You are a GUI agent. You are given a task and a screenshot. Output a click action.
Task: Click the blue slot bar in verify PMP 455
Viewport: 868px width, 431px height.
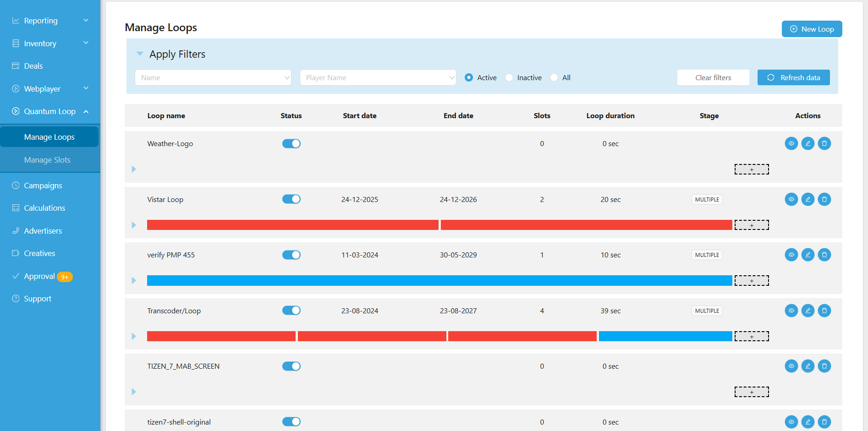(439, 281)
